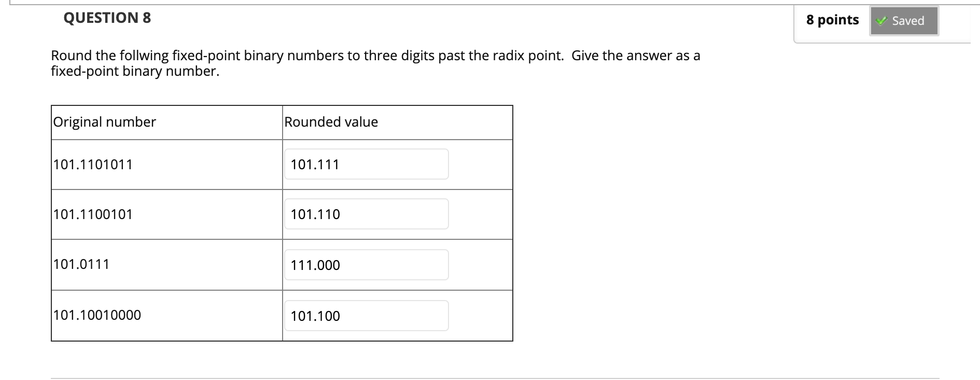
Task: Click the Rounded value column header
Action: 330,121
